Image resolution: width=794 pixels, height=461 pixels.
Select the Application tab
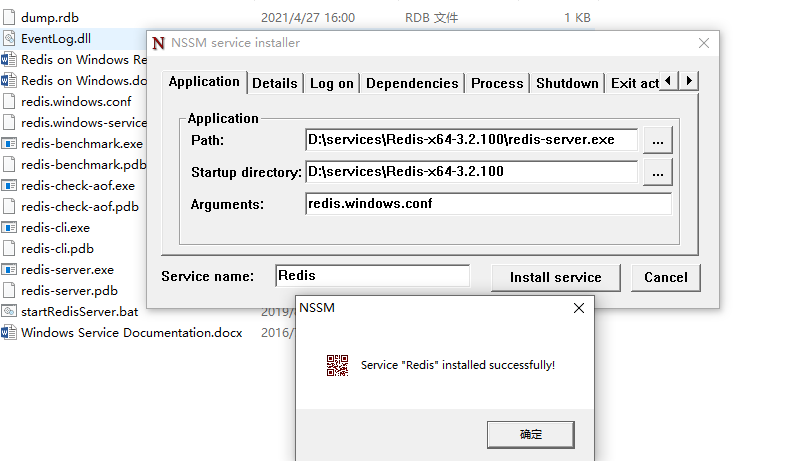coord(204,82)
